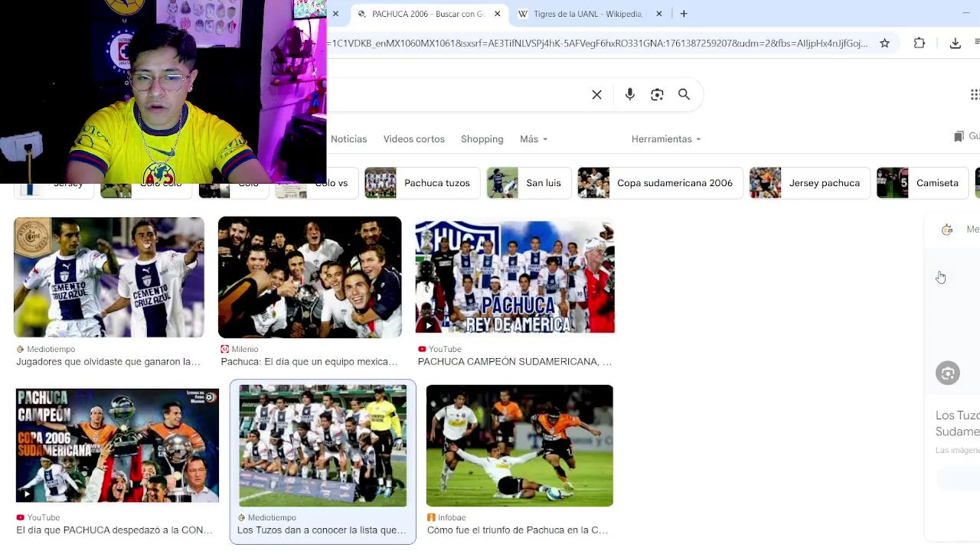The height and width of the screenshot is (551, 980).
Task: Open the Google apps grid icon
Action: tap(975, 95)
